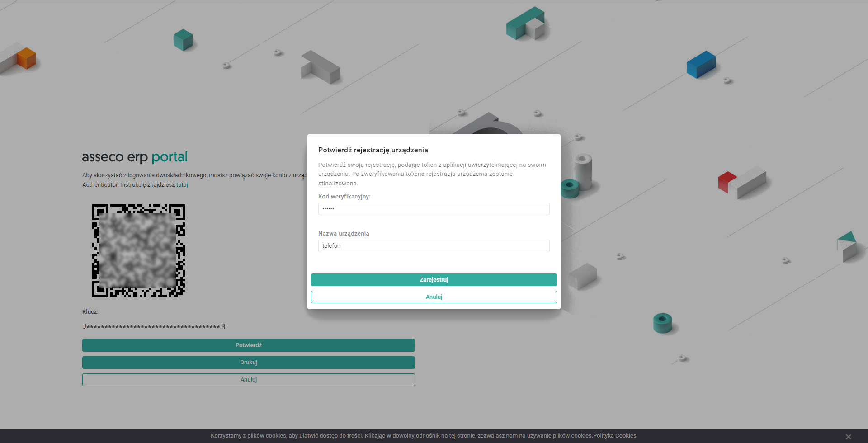Dismiss the cookie banner with the X icon
This screenshot has width=868, height=443.
tap(849, 437)
